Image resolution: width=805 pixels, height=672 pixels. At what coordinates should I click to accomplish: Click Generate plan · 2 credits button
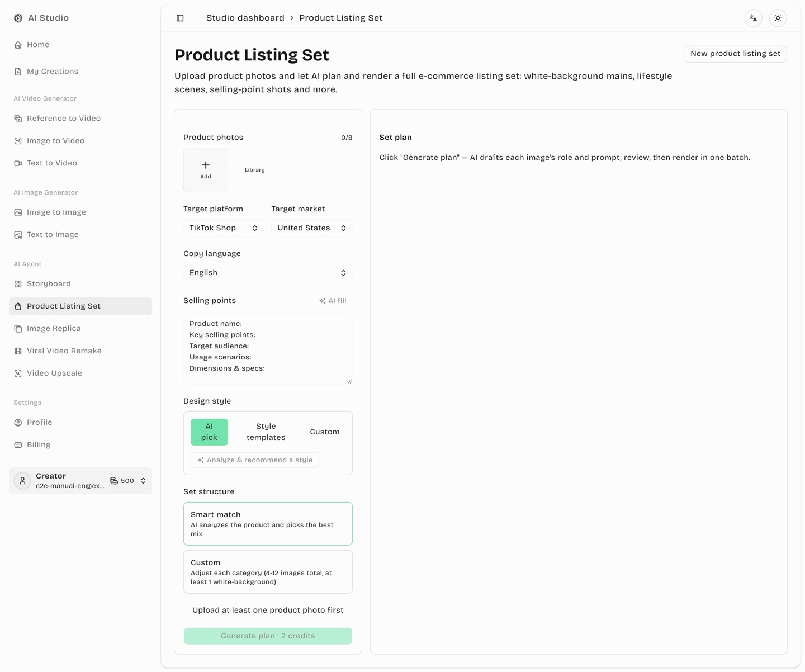[x=268, y=636]
